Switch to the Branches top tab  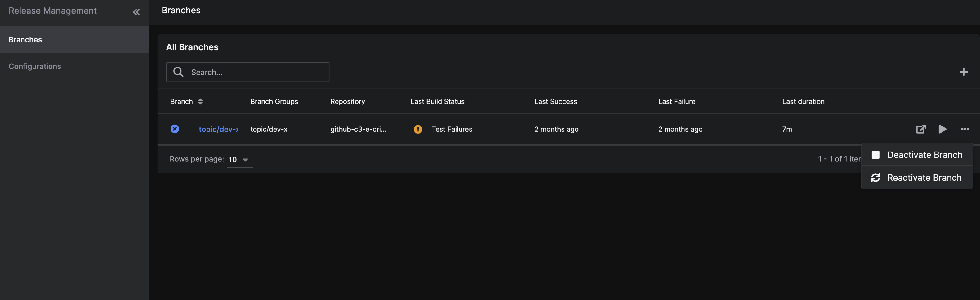click(x=181, y=11)
